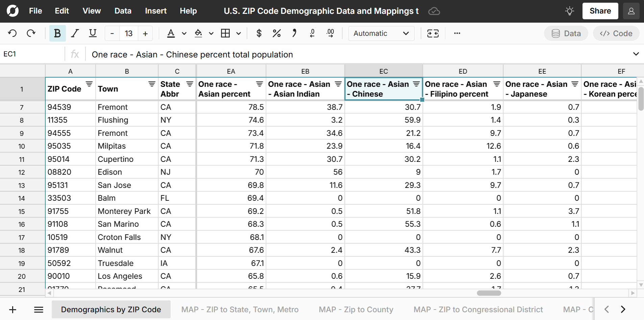Open the more options ellipsis menu
Screen dimensions: 644x320
point(457,33)
